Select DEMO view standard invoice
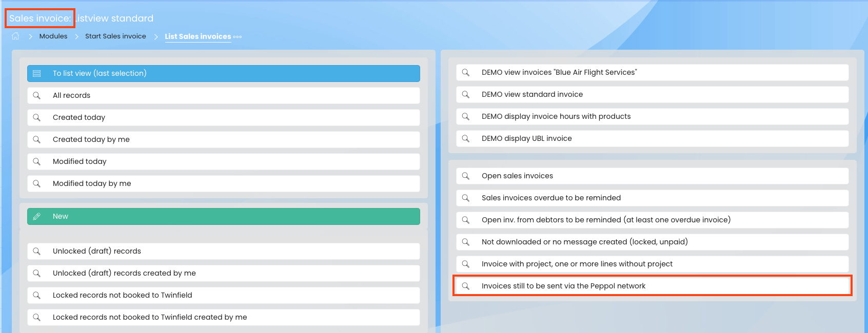 (653, 94)
